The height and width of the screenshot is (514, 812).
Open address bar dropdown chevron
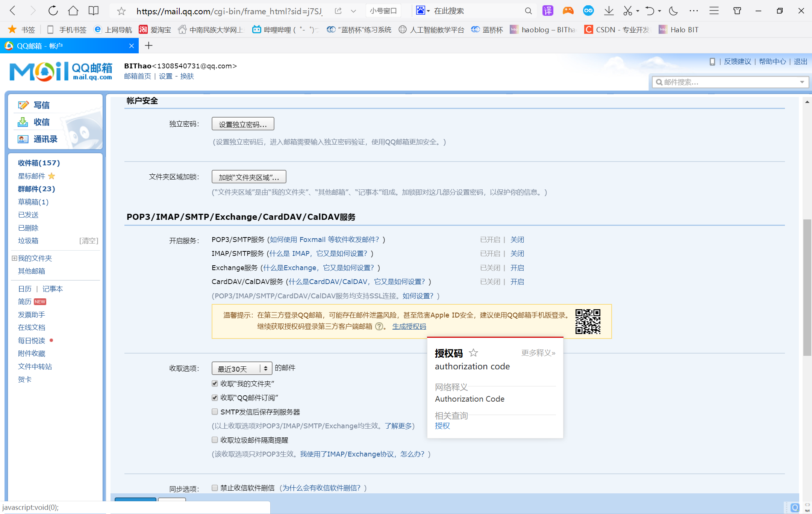353,11
